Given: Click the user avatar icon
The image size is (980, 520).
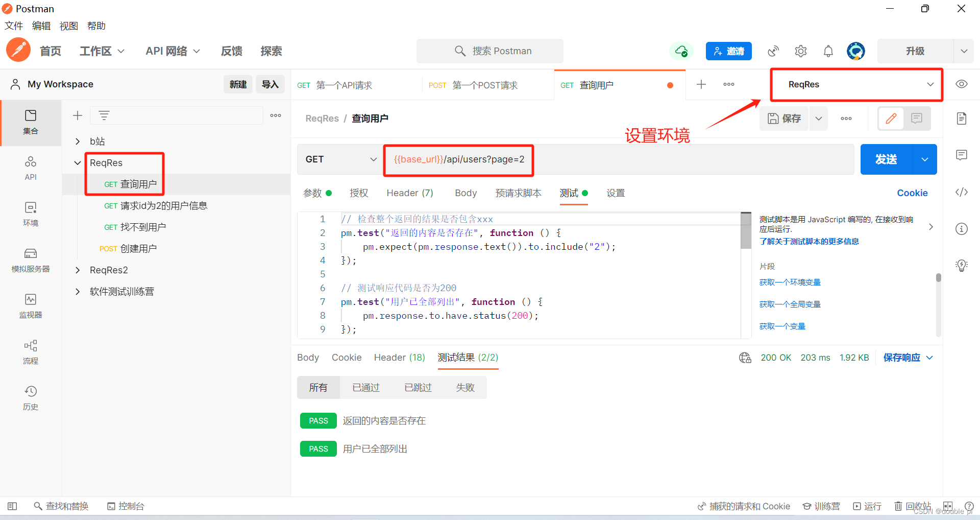Looking at the screenshot, I should pyautogui.click(x=856, y=51).
